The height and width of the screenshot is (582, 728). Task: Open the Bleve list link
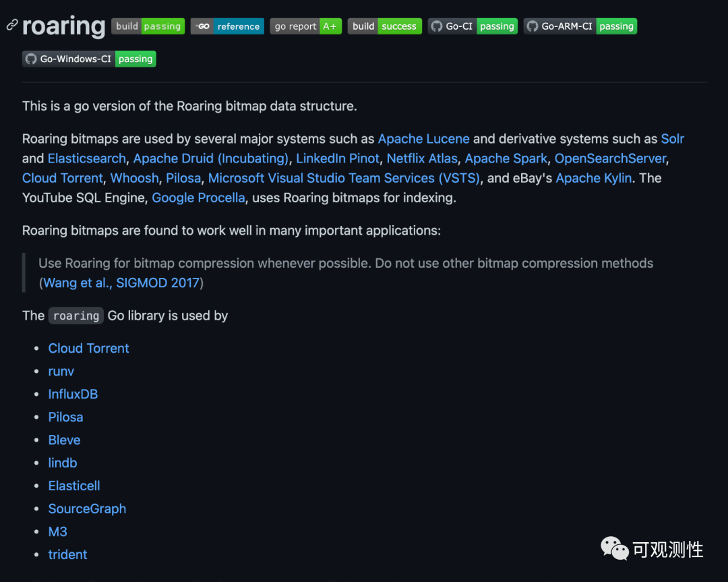coord(64,440)
